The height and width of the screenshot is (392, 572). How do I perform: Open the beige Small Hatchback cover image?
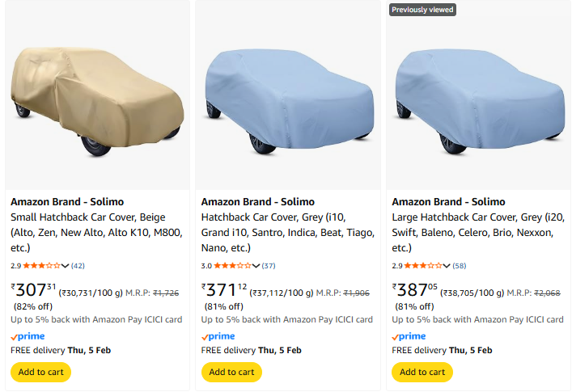pos(96,95)
